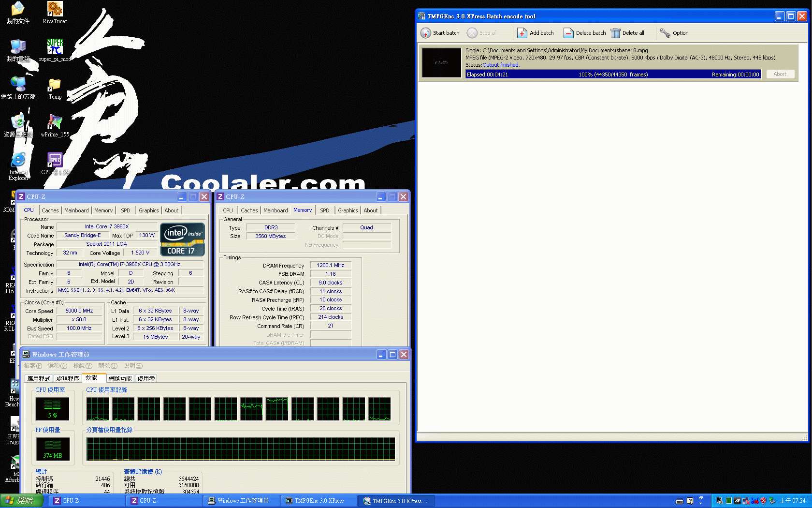Click Core Speed value 5000.0 MHz
The height and width of the screenshot is (508, 812).
[x=79, y=311]
